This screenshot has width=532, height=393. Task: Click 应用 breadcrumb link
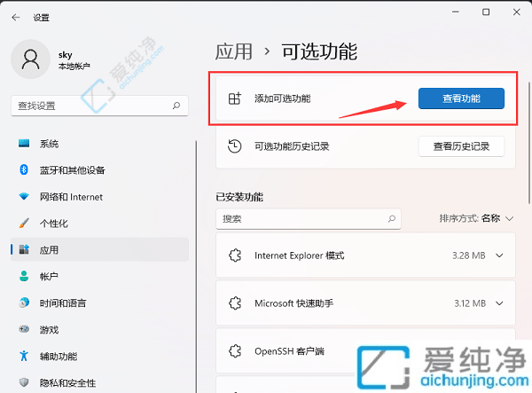point(234,51)
